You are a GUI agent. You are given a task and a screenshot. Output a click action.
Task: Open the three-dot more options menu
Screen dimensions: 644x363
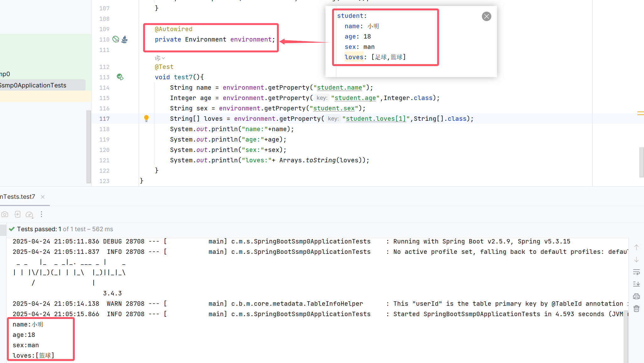(41, 215)
